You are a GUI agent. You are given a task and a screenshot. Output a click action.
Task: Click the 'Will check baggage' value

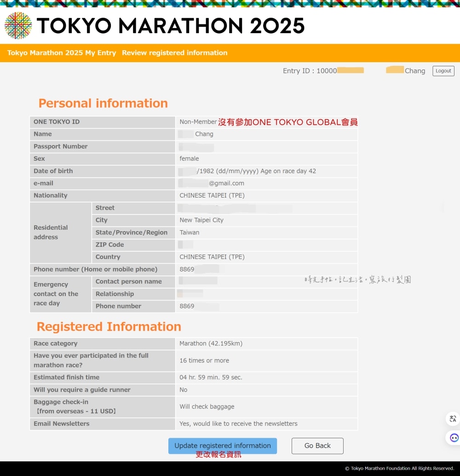point(207,407)
